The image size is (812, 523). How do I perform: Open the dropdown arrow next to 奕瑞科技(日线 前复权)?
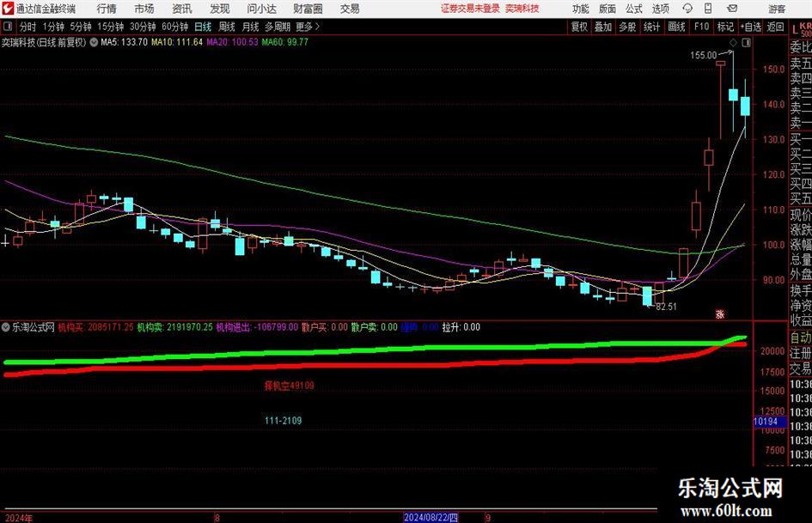(94, 42)
